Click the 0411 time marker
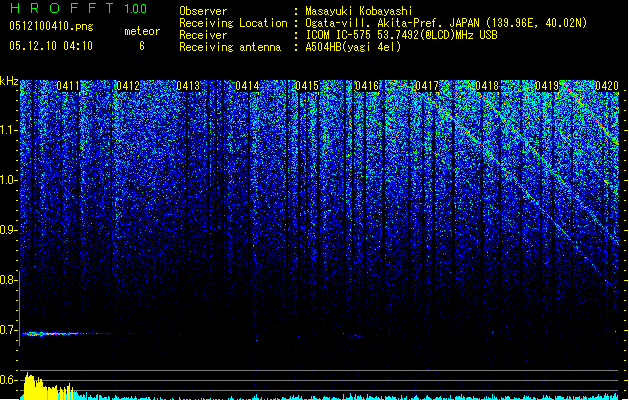This screenshot has height=400, width=629. click(68, 86)
